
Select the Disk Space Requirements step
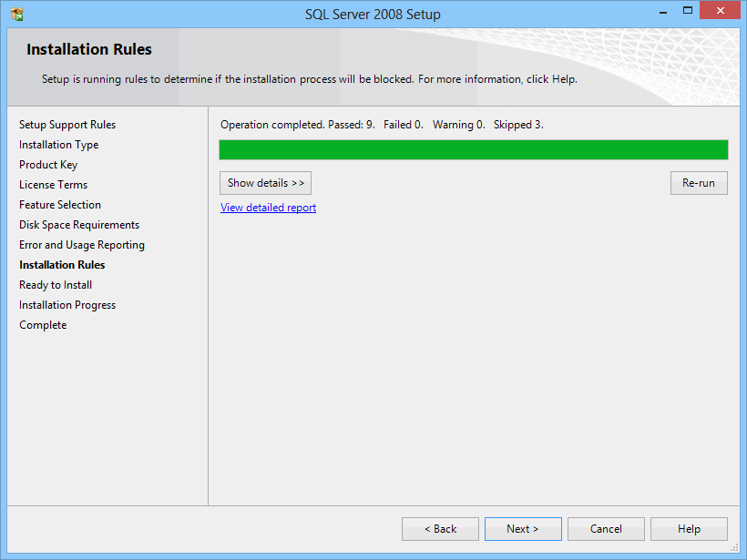(x=79, y=225)
